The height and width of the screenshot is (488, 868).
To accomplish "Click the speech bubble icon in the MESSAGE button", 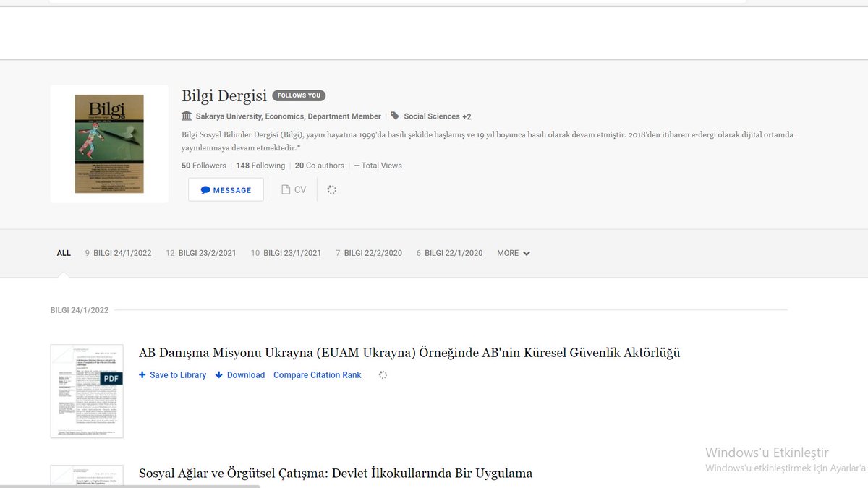I will [x=205, y=190].
